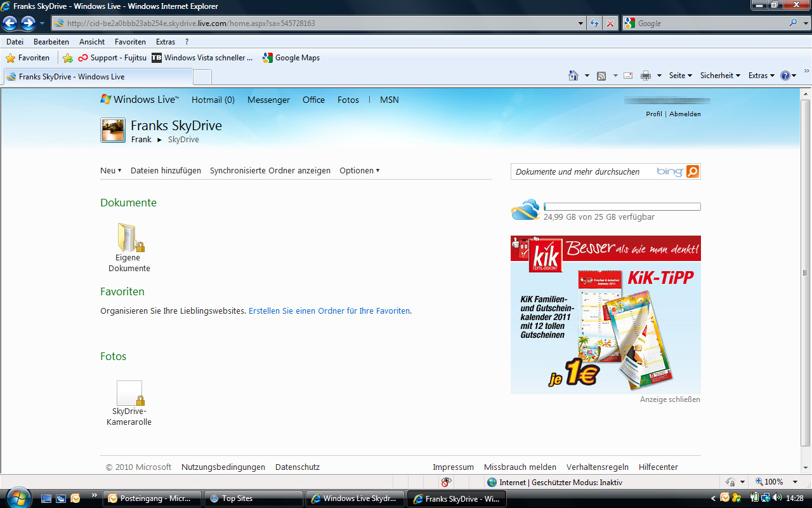The height and width of the screenshot is (508, 812).
Task: Click Frank's profile picture thumbnail
Action: [x=113, y=130]
